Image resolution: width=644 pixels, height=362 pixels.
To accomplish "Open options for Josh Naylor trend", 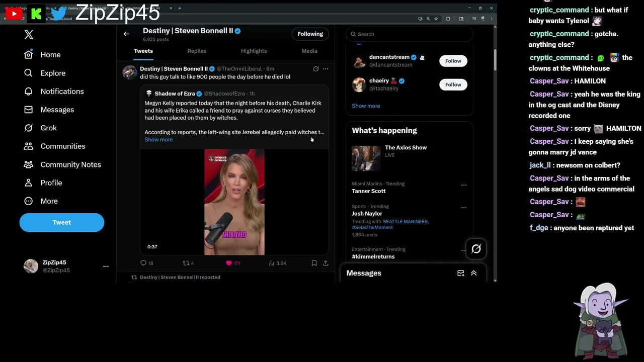I will [464, 207].
